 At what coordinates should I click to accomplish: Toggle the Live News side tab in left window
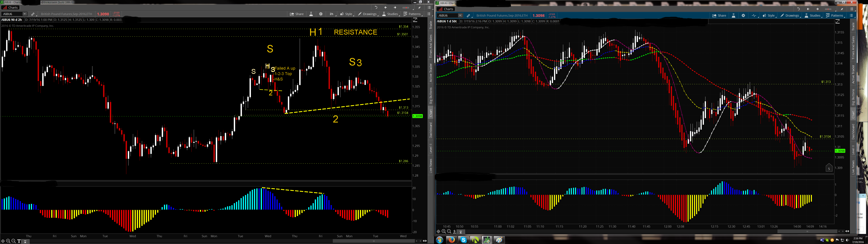pos(431,166)
